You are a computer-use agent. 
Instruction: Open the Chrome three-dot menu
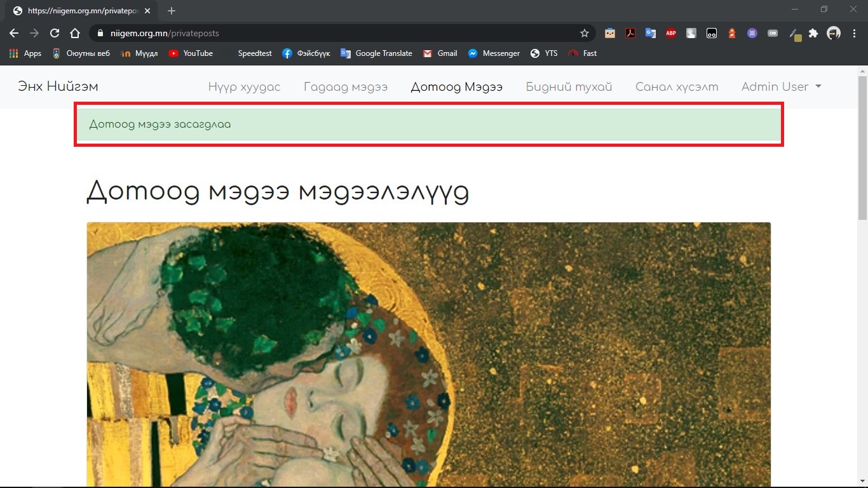click(854, 33)
